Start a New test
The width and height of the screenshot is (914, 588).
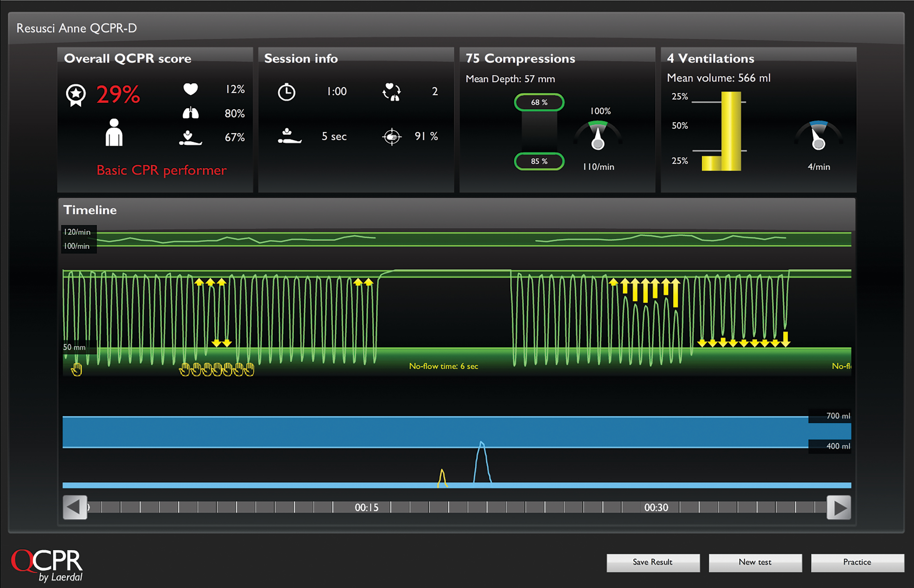(x=755, y=562)
